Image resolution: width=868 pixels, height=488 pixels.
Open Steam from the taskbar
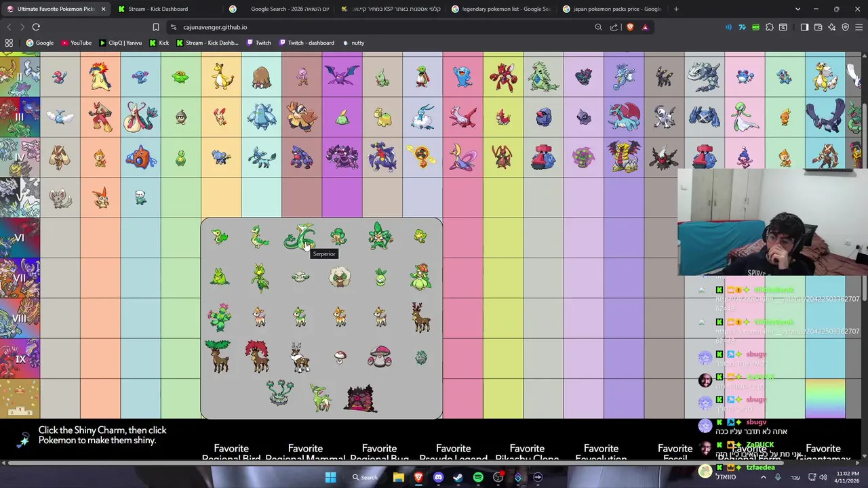(x=458, y=477)
